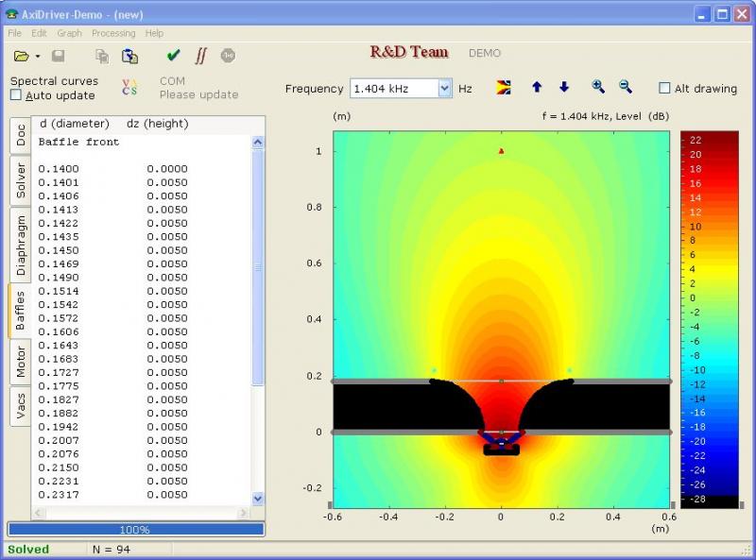Switch to the Motor tab
The width and height of the screenshot is (756, 560).
click(x=20, y=362)
